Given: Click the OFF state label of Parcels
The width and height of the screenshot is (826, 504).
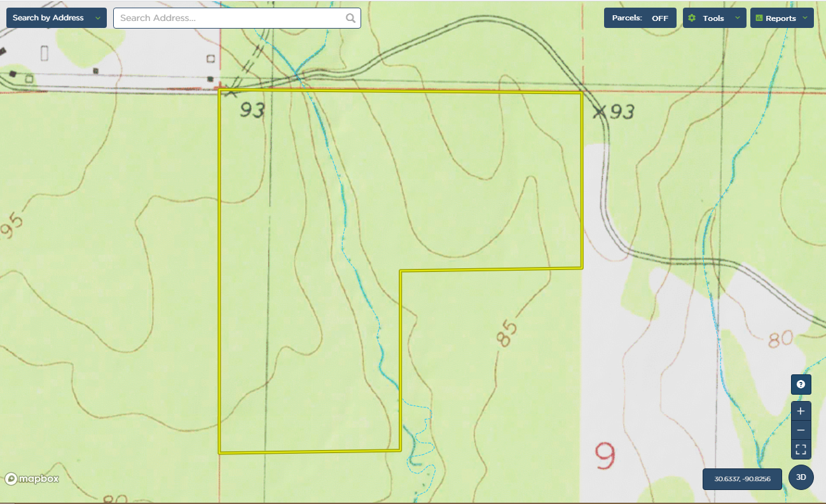Looking at the screenshot, I should [660, 18].
